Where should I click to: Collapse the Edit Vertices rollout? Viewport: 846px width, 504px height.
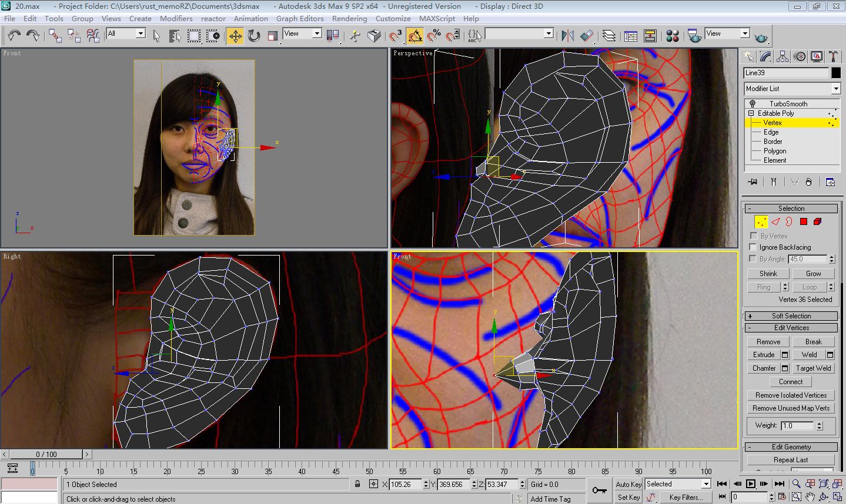(791, 328)
